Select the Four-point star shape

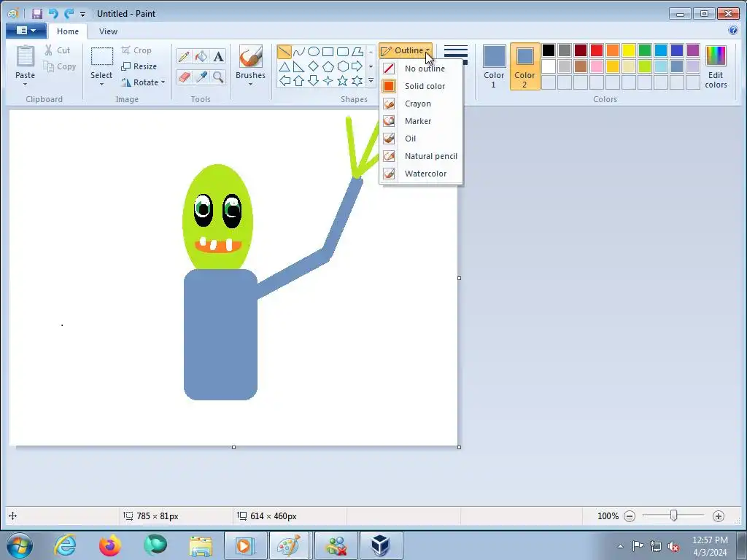pyautogui.click(x=328, y=80)
